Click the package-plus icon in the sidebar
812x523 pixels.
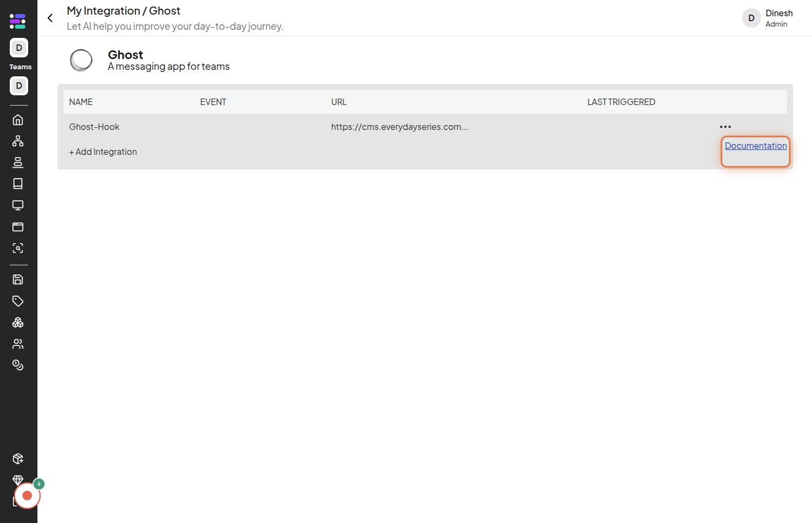pyautogui.click(x=18, y=459)
